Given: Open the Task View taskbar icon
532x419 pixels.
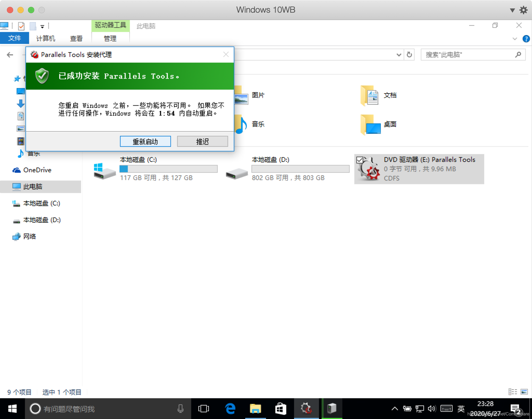Looking at the screenshot, I should (204, 409).
